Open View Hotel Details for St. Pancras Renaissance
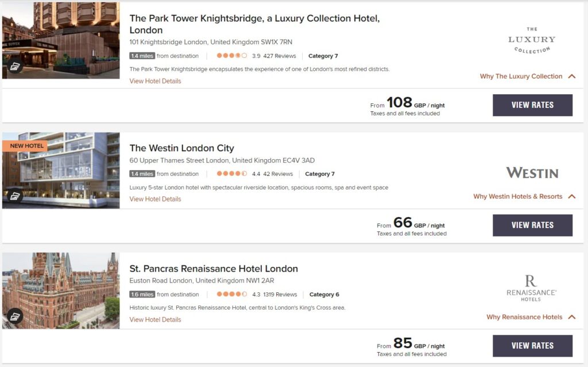Screen dimensions: 588x367 (x=155, y=319)
